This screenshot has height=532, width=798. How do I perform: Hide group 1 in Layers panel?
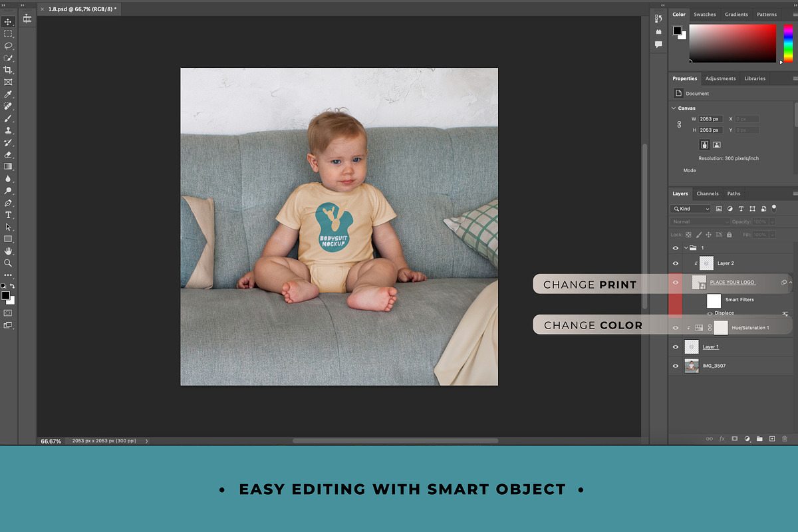pyautogui.click(x=676, y=248)
